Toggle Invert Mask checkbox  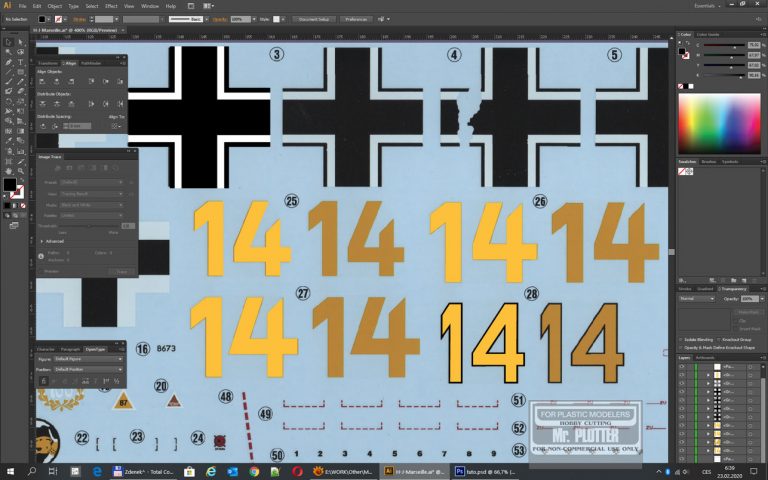(x=736, y=329)
